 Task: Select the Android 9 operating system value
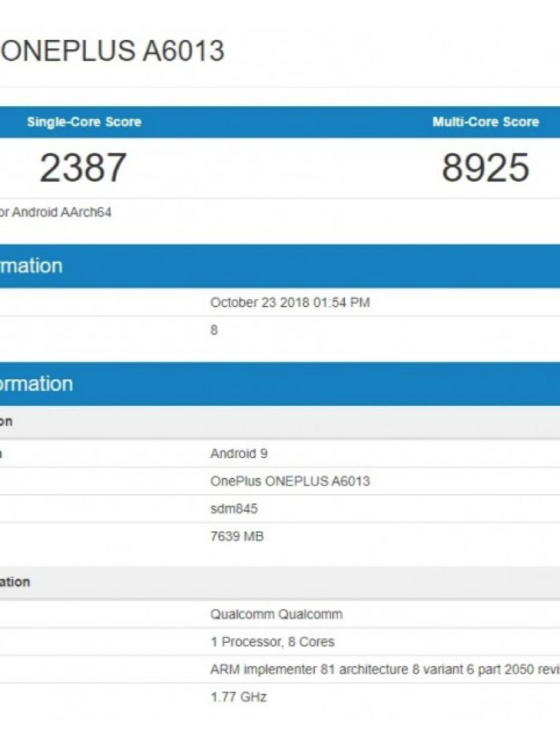(x=239, y=454)
